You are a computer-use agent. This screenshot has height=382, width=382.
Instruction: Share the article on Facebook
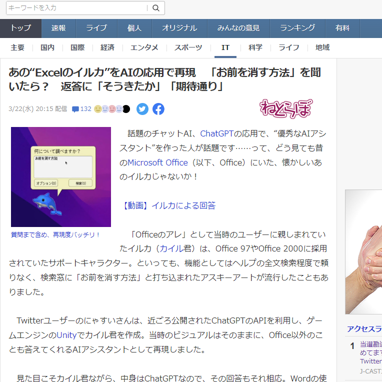(158, 109)
